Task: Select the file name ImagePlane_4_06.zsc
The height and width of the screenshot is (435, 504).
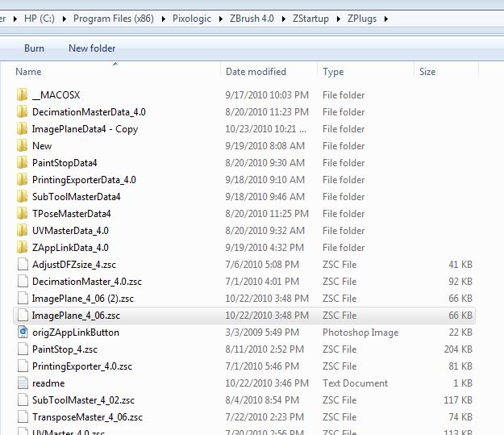Action: 76,316
